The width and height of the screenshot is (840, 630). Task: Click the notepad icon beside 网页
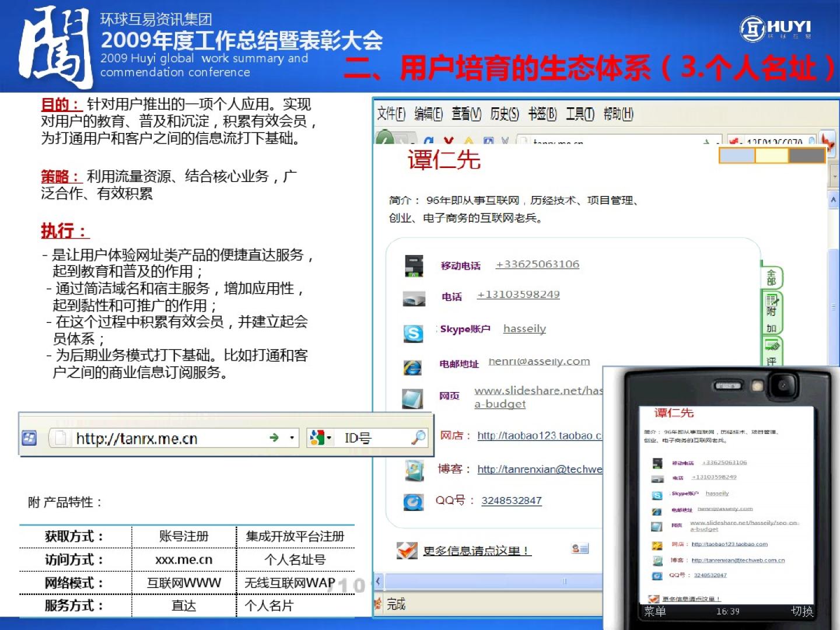click(x=412, y=399)
